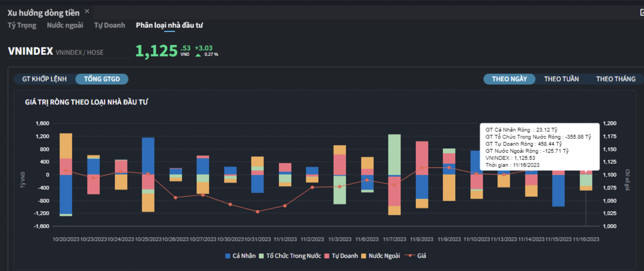Switch to the Tỷ Trọng tab
The width and height of the screenshot is (644, 271).
click(x=22, y=25)
